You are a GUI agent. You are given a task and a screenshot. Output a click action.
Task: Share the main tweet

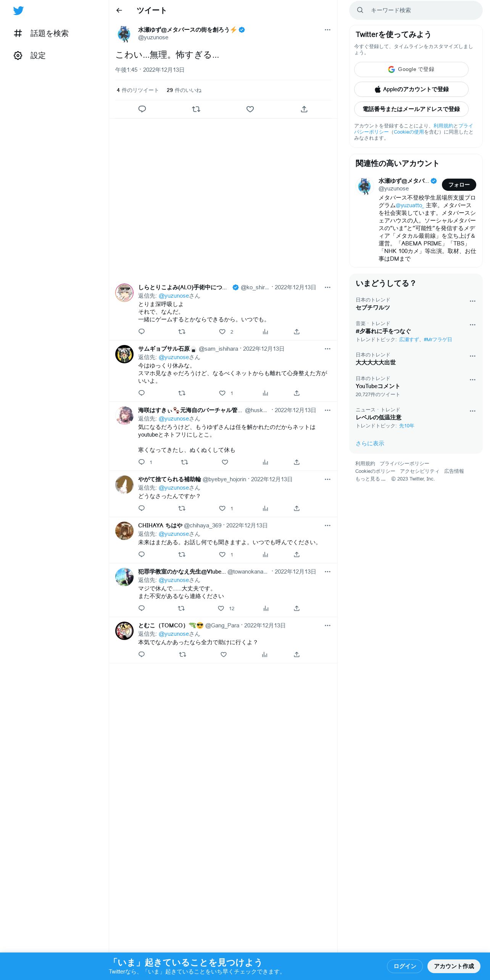[304, 109]
